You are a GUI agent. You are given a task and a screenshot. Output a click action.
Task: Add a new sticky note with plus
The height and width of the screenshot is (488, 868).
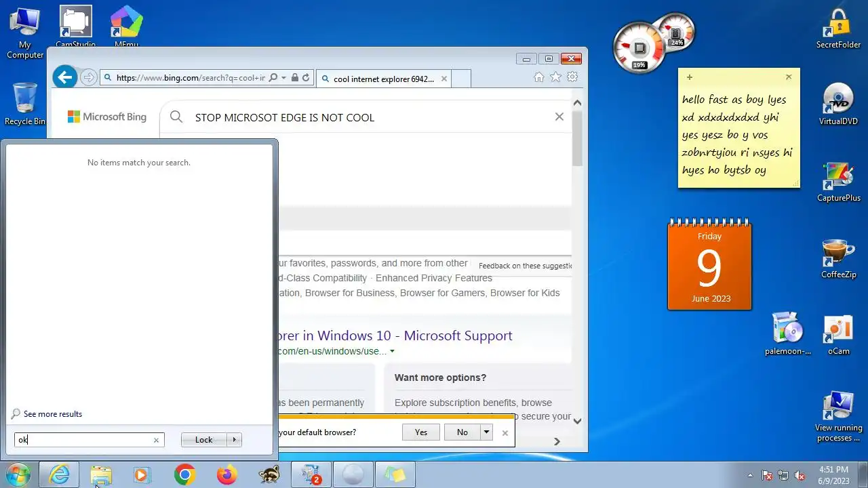[689, 77]
